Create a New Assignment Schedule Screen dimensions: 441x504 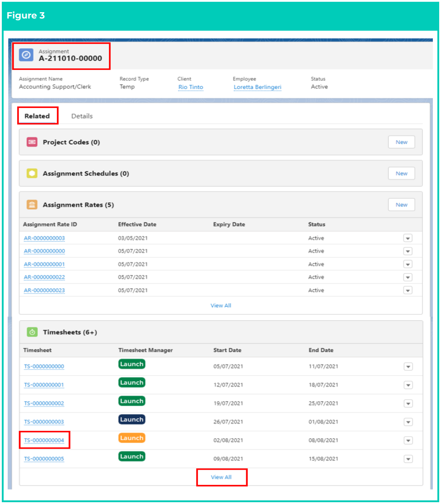point(401,173)
